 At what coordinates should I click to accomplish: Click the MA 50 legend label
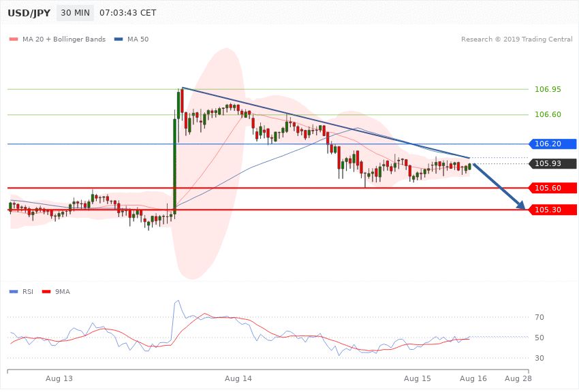pos(138,39)
